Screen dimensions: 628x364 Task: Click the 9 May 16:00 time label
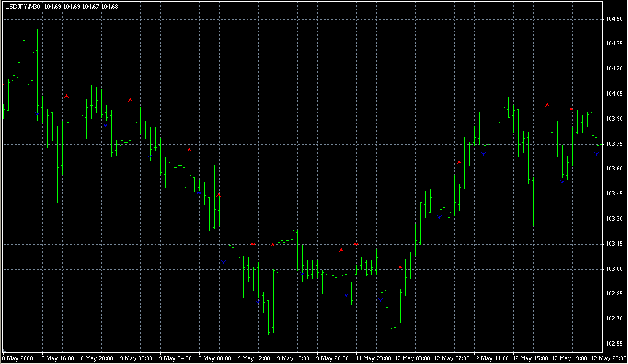click(x=293, y=358)
